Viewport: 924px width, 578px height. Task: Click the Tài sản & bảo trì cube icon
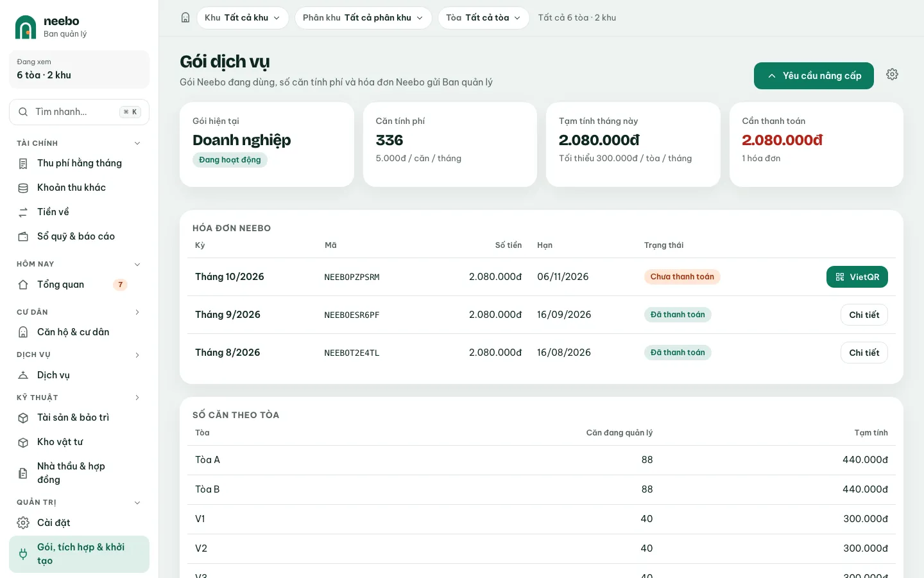click(x=23, y=418)
